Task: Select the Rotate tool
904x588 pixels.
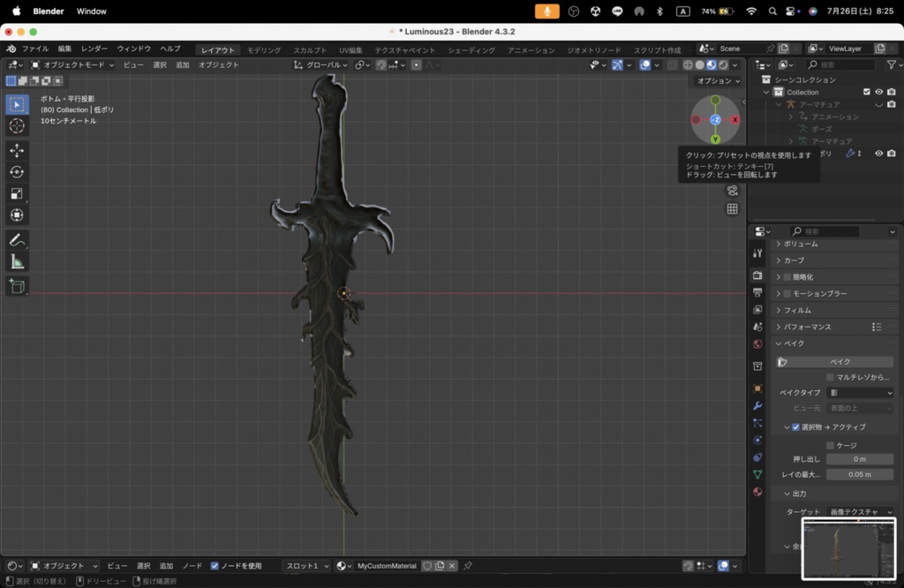Action: tap(16, 172)
